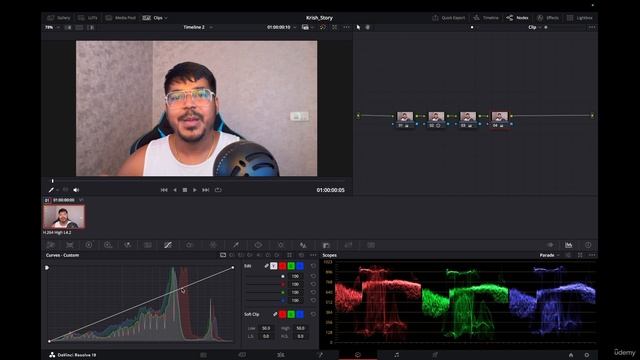
Task: Select the arrow pointer tool in node editor
Action: (x=358, y=27)
